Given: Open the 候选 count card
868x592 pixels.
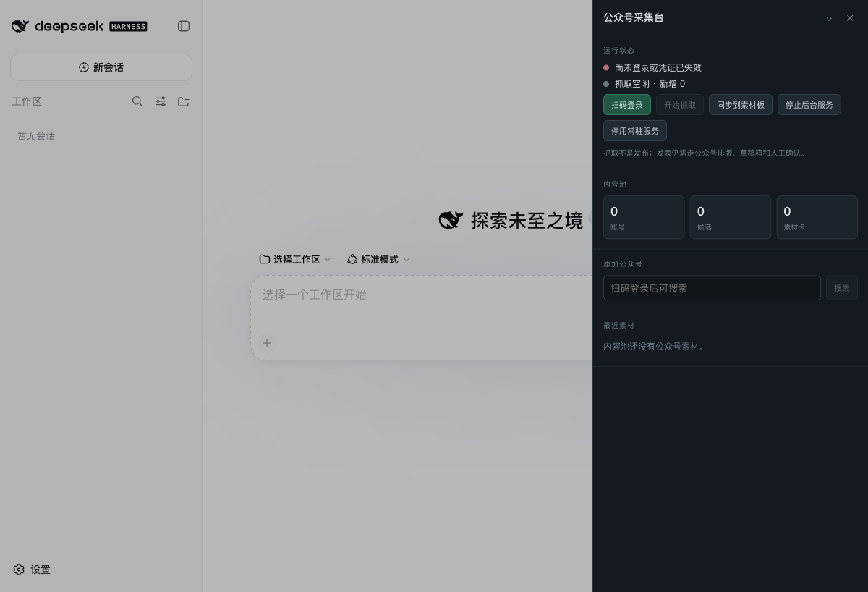Looking at the screenshot, I should pyautogui.click(x=731, y=217).
